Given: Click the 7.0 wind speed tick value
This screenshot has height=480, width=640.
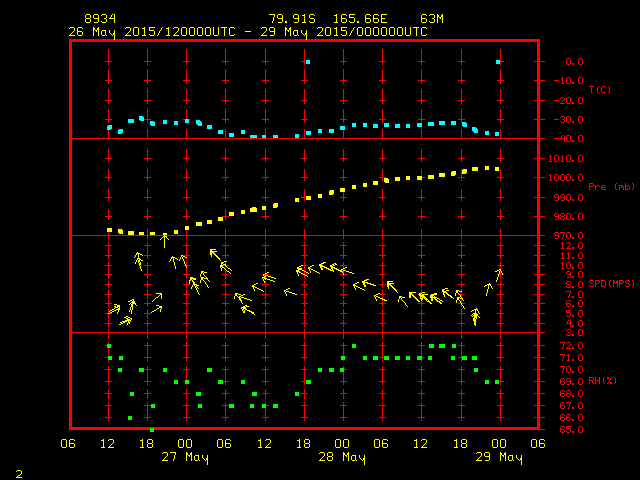Looking at the screenshot, I should coord(574,295).
